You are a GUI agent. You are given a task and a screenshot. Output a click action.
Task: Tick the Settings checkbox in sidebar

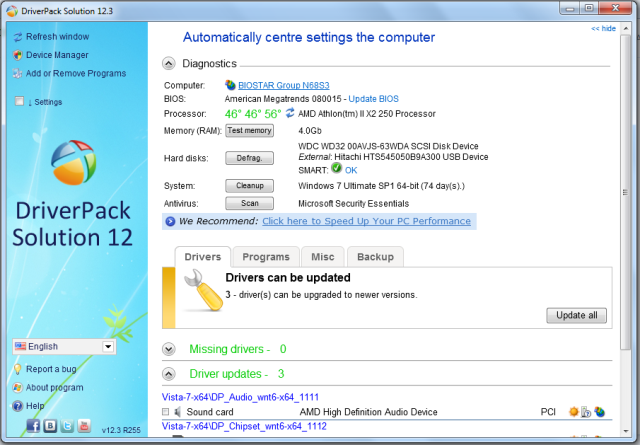pyautogui.click(x=19, y=101)
